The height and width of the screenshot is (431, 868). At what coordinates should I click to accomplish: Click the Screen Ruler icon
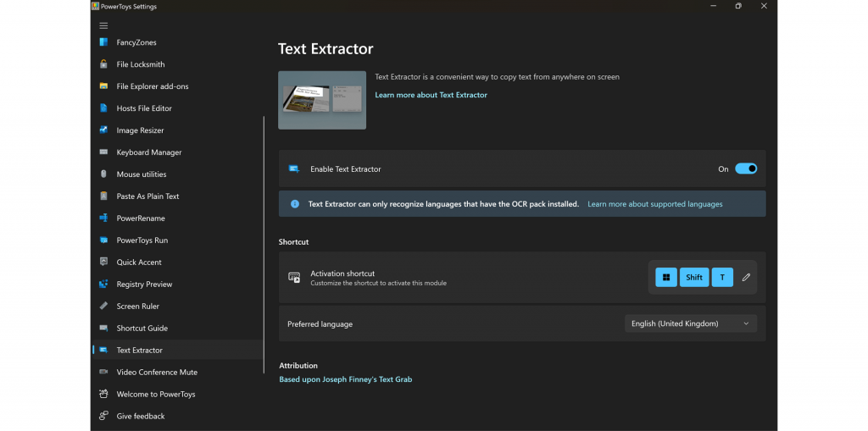tap(103, 307)
